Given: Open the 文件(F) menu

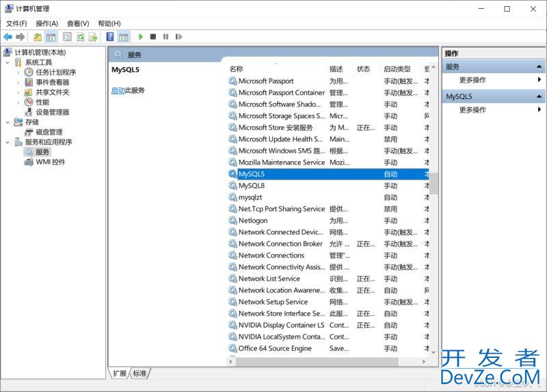Looking at the screenshot, I should 16,23.
